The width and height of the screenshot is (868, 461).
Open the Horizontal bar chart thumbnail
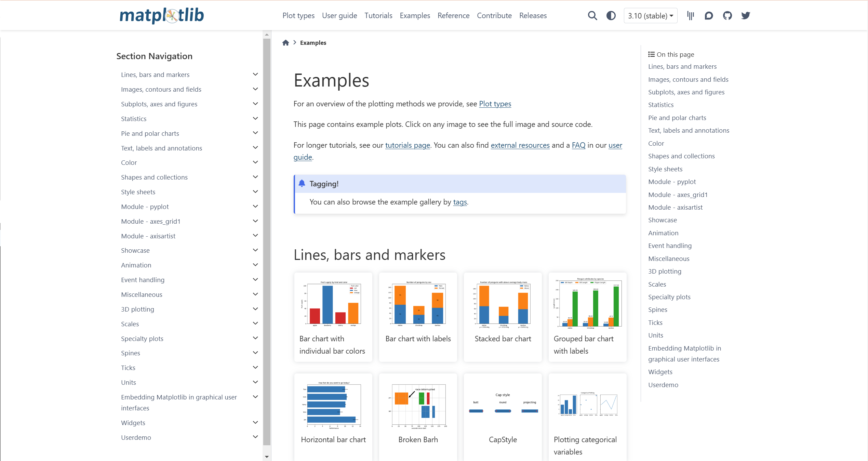pyautogui.click(x=333, y=417)
